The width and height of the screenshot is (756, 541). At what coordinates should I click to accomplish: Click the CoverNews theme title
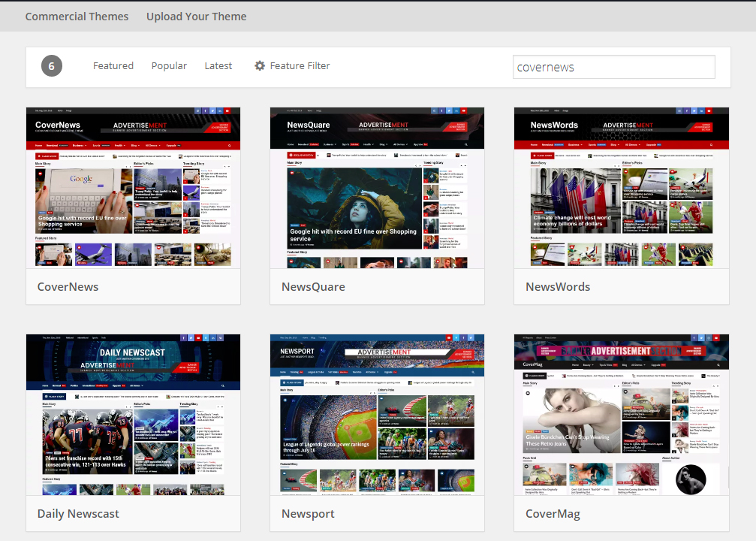(68, 287)
